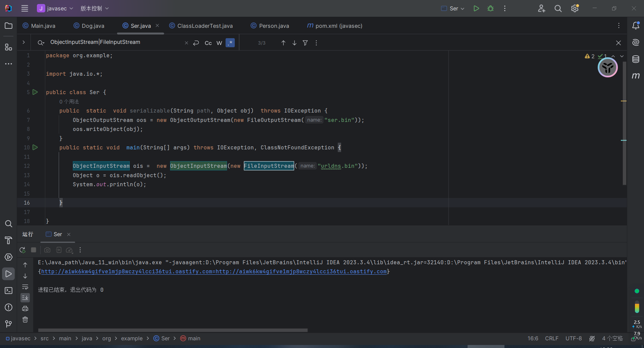Open the Git version control tool window

pos(8,324)
